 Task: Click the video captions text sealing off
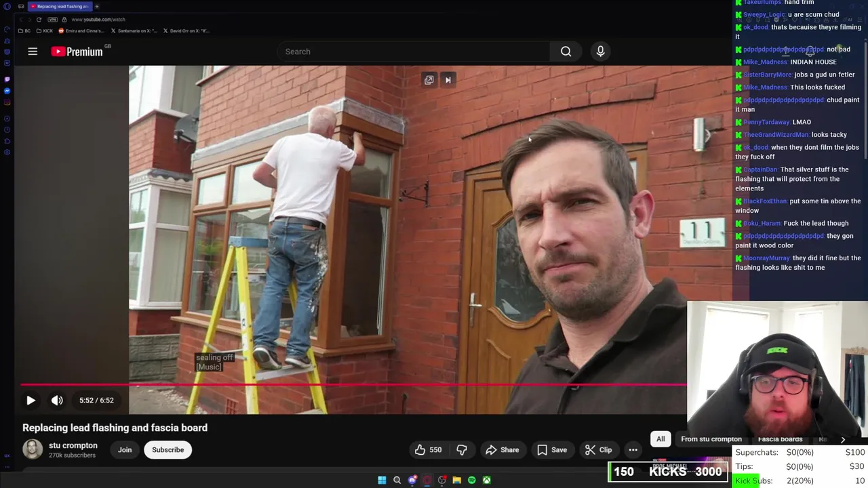coord(214,357)
